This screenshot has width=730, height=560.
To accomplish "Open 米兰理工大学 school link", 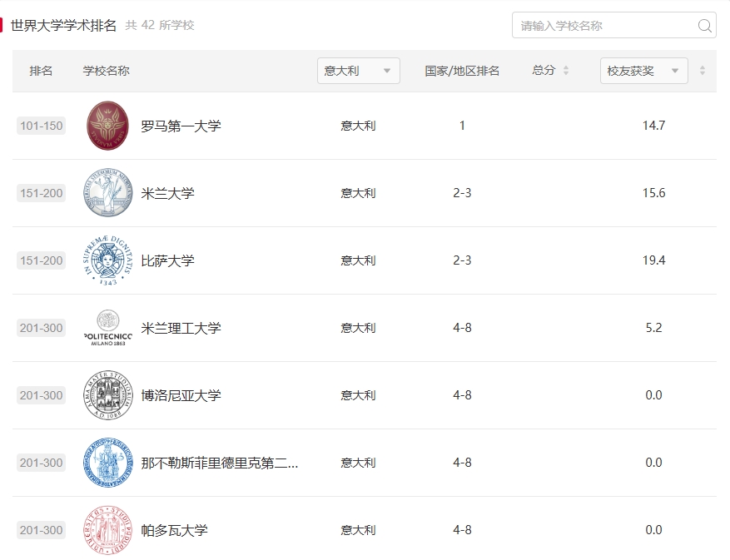I will click(181, 328).
